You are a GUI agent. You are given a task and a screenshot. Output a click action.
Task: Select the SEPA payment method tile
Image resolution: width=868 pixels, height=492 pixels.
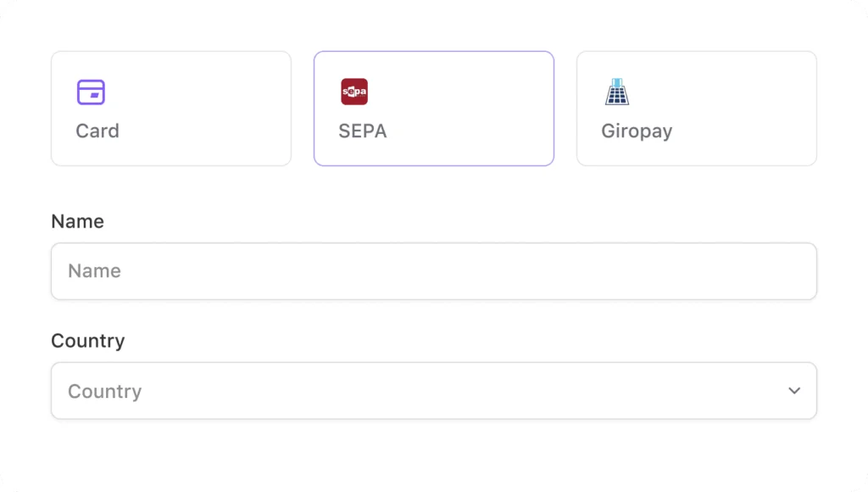tap(434, 109)
